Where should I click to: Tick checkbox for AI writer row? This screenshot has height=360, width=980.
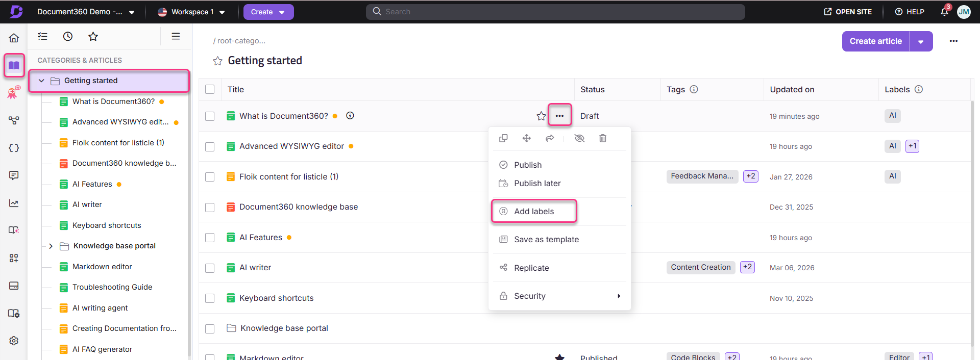point(210,268)
